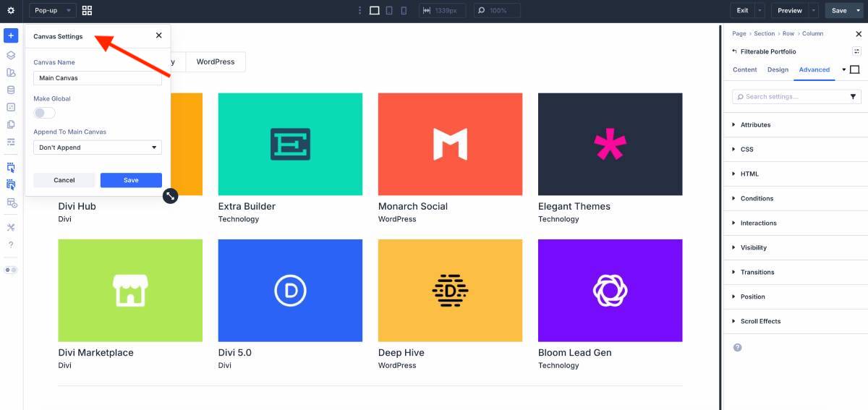The width and height of the screenshot is (868, 410).
Task: Expand the Scroll Effects section
Action: tap(794, 322)
